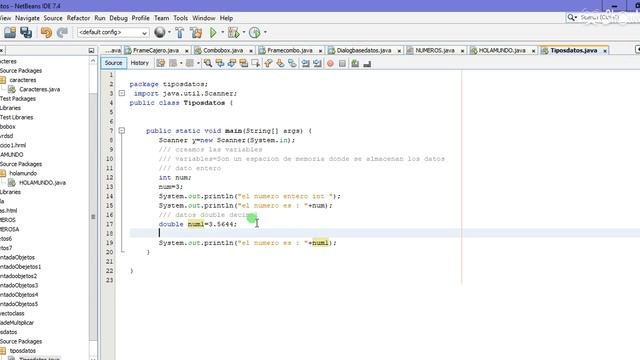
Task: Click the Quick Search magnifier icon
Action: coord(571,17)
